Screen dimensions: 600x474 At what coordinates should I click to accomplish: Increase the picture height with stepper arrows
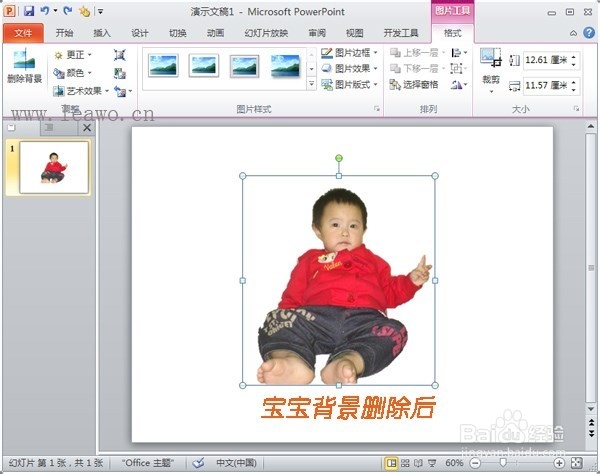(574, 57)
